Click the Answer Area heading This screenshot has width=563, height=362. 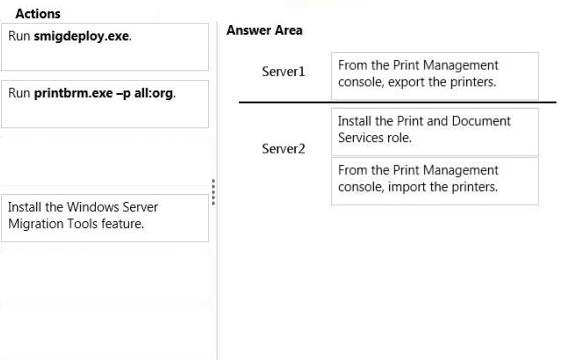coord(264,30)
